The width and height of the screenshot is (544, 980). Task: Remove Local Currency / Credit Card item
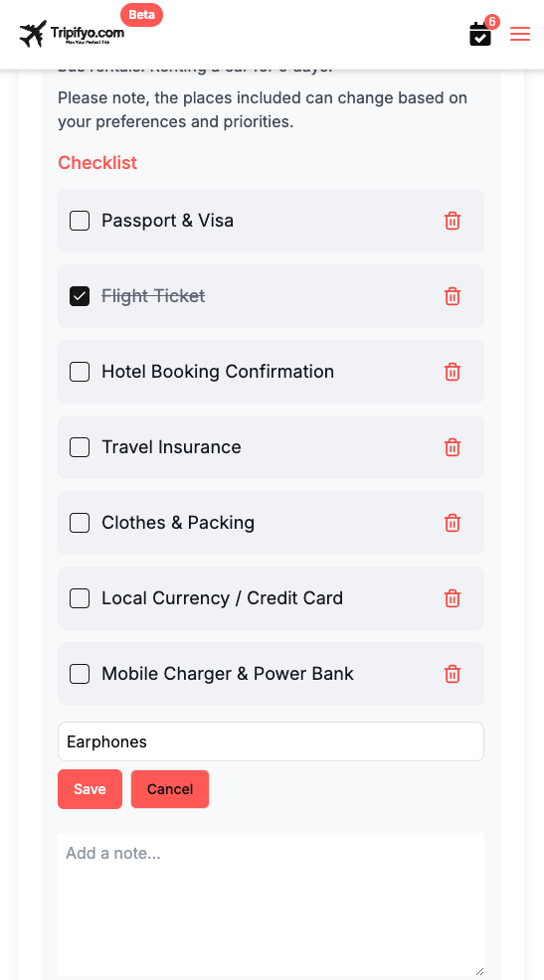pos(453,598)
